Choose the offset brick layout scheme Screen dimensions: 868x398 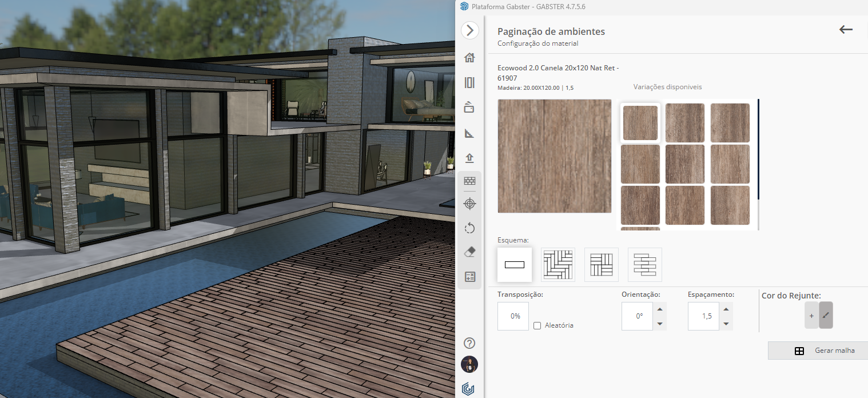644,265
